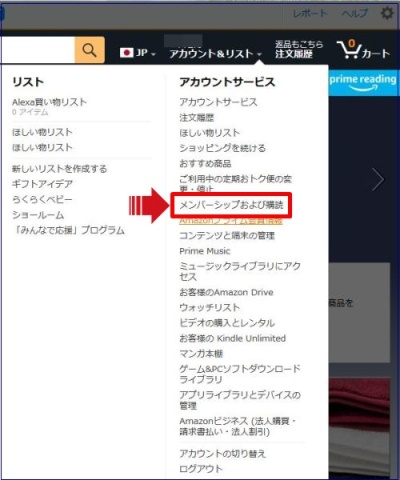Viewport: 400px width, 480px height.
Task: Open the JP language dropdown
Action: (138, 53)
